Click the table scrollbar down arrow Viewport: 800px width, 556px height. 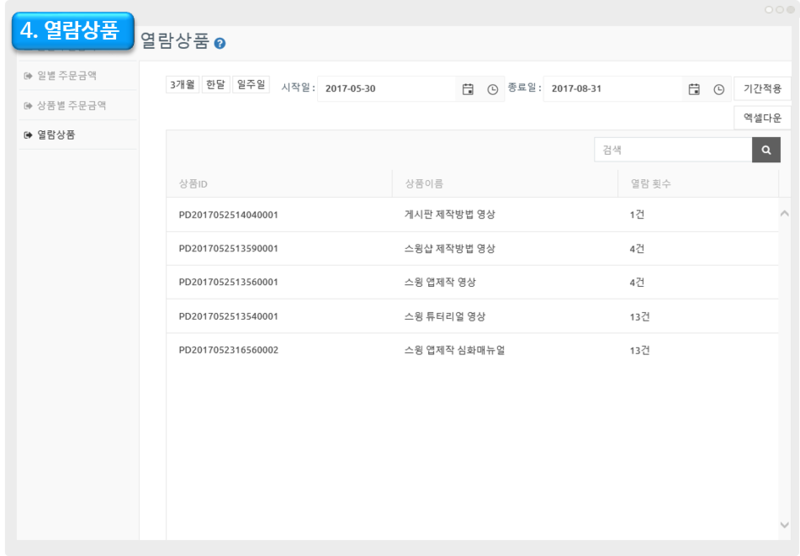pyautogui.click(x=784, y=525)
